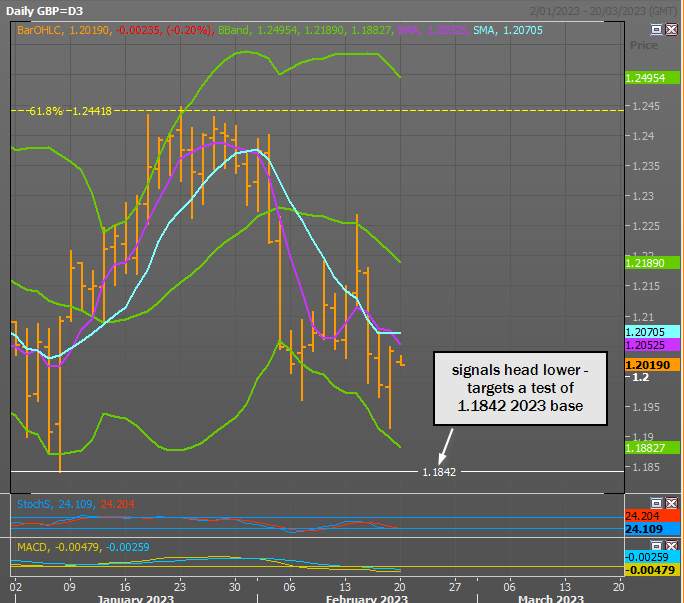The height and width of the screenshot is (603, 684).
Task: Maximize the MACD indicator pane
Action: click(x=656, y=545)
